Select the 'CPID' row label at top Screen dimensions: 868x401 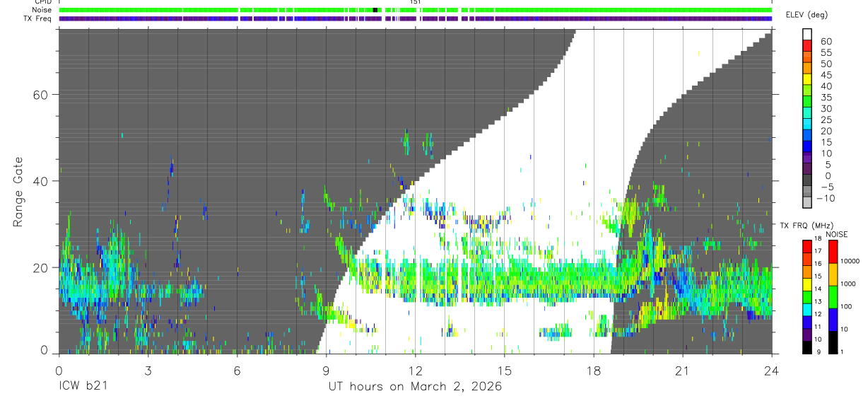[42, 2]
